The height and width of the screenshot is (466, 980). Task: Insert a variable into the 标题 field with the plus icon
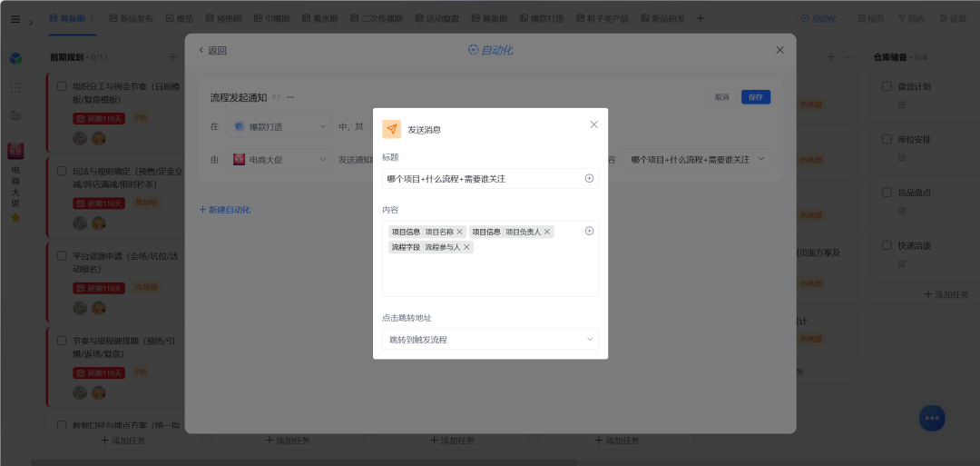pos(589,178)
